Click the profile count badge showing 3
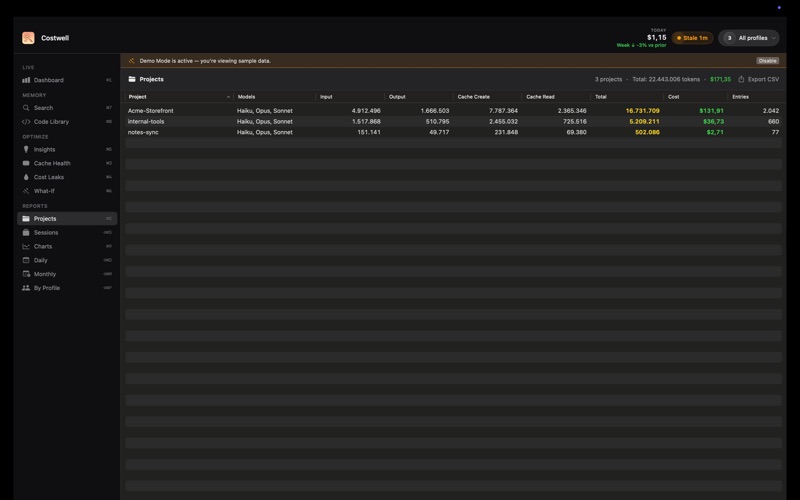This screenshot has height=500, width=800. pyautogui.click(x=730, y=38)
